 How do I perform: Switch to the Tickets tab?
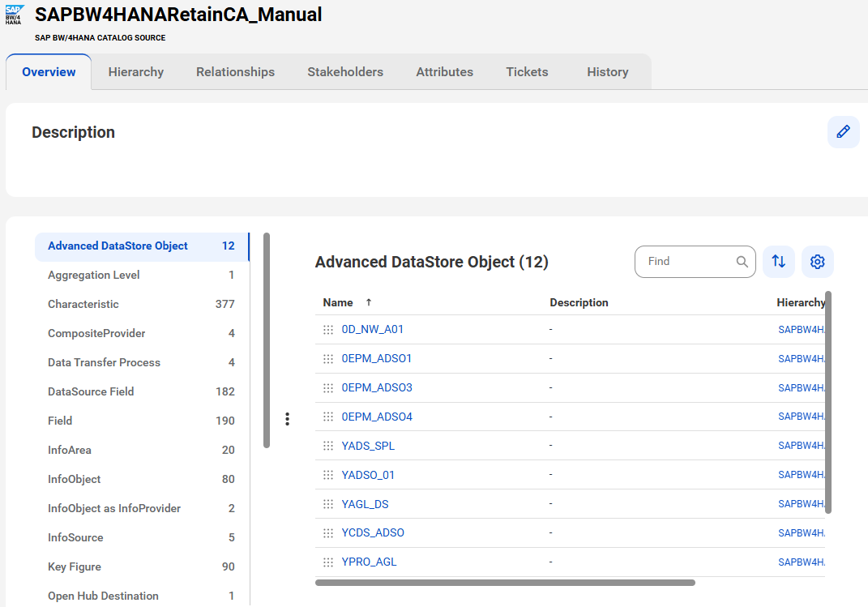[x=527, y=72]
